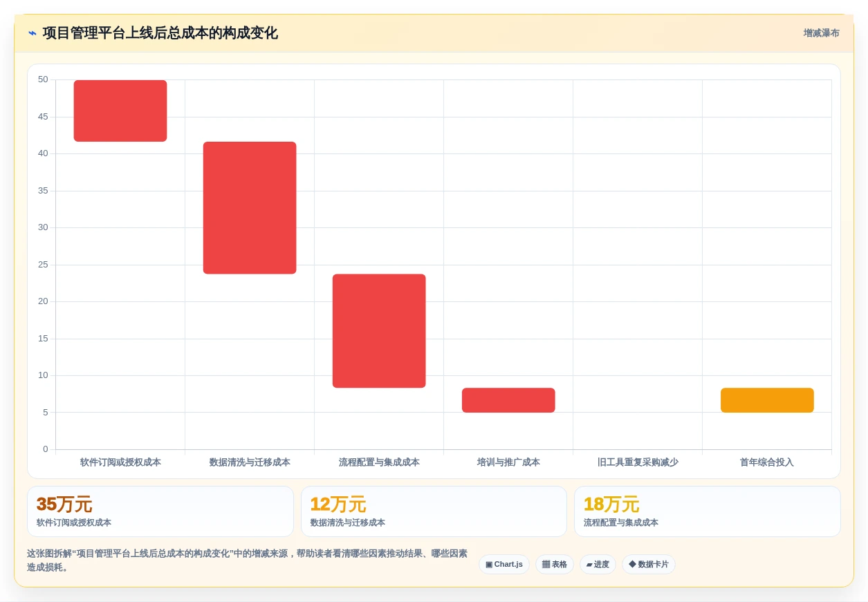Select the red 培训与推广成本 bar

tap(508, 400)
